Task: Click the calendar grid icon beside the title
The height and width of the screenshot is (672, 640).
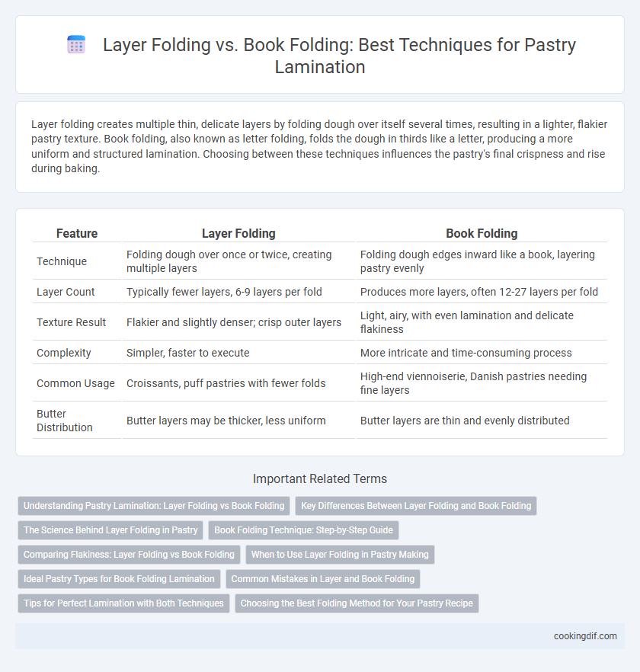Action: coord(76,44)
